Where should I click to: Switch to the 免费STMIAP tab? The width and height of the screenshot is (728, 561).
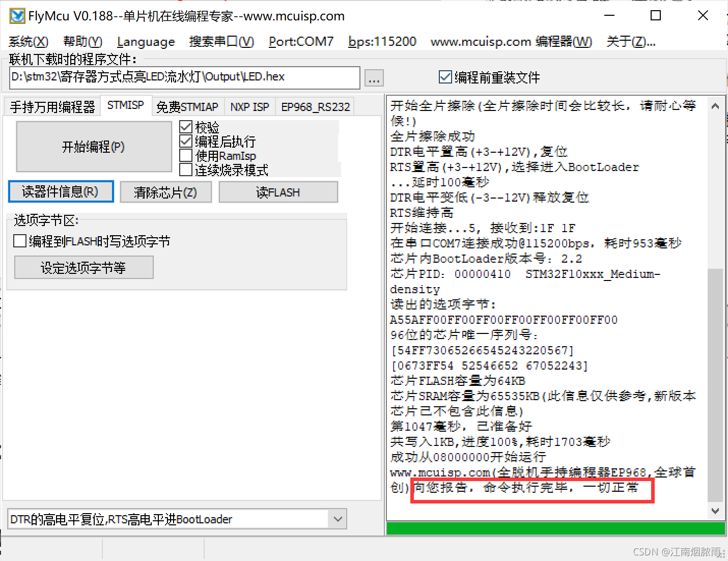point(188,106)
